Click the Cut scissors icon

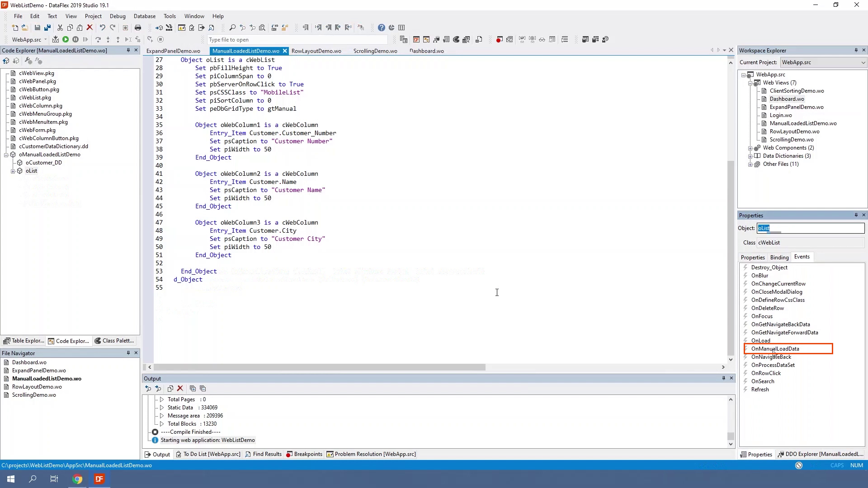[x=60, y=28]
